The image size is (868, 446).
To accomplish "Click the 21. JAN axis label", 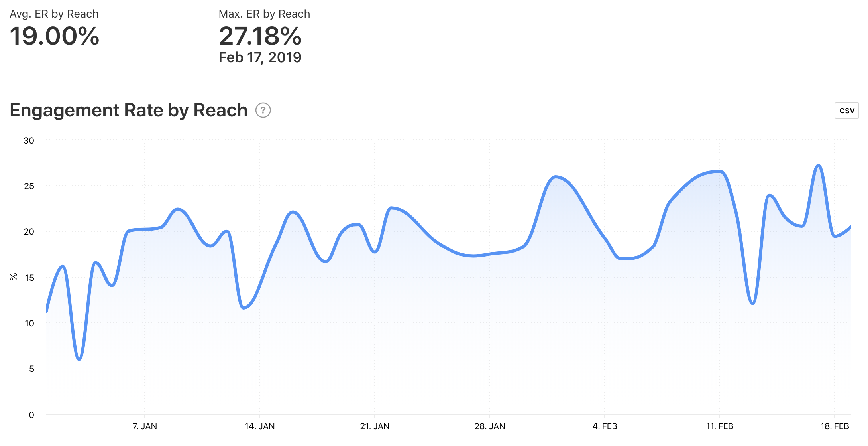I will coord(375,426).
